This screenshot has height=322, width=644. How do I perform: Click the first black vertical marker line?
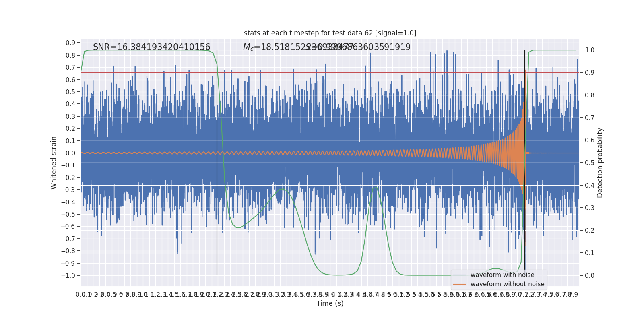217,163
